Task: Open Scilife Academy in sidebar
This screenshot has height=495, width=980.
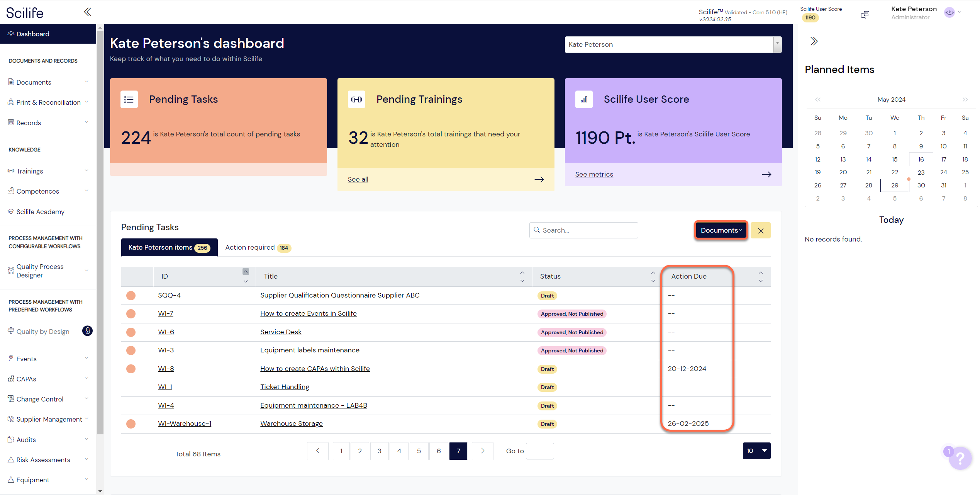Action: 40,212
